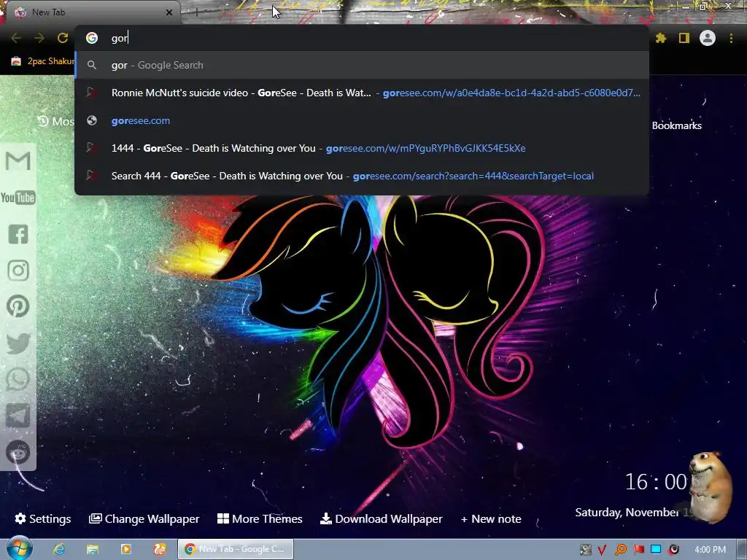Open the Chrome profile avatar
The image size is (747, 560).
708,38
